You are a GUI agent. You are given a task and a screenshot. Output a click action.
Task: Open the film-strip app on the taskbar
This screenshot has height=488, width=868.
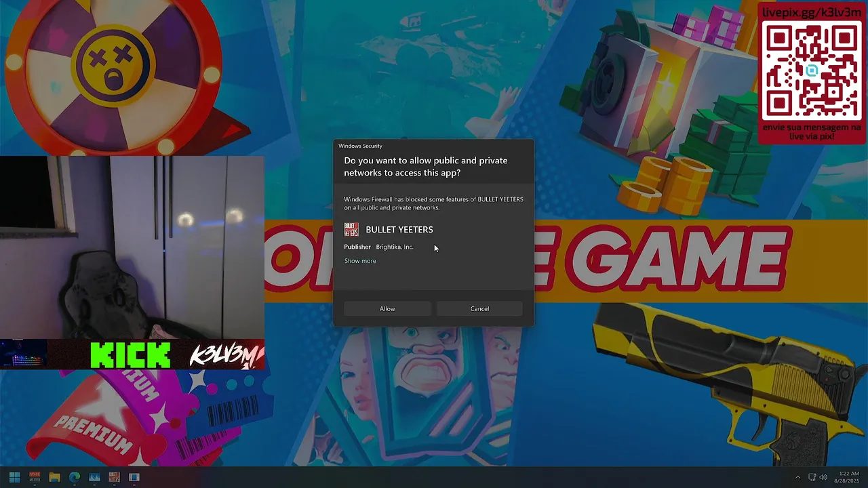coord(134,477)
